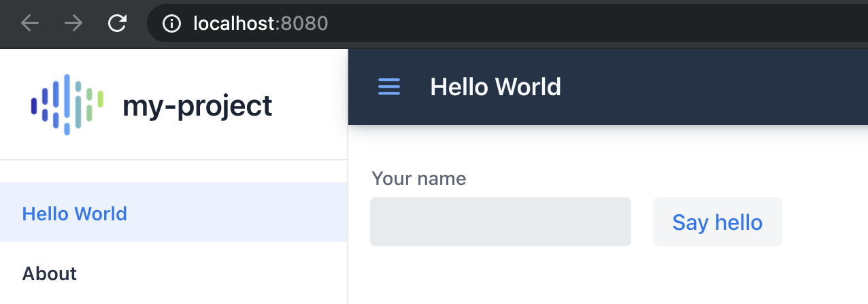Click the localhost hostname text in URL
Screen dimensions: 868x304
tap(234, 24)
